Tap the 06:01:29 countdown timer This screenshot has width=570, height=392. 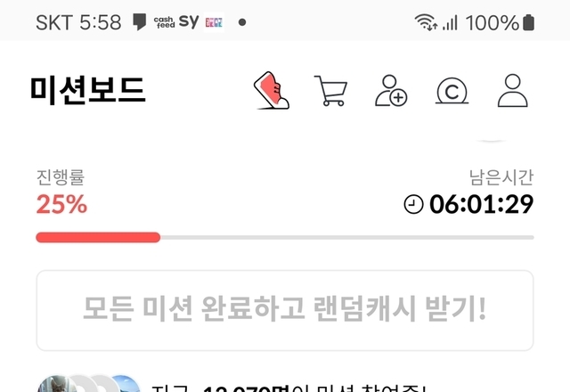(481, 204)
